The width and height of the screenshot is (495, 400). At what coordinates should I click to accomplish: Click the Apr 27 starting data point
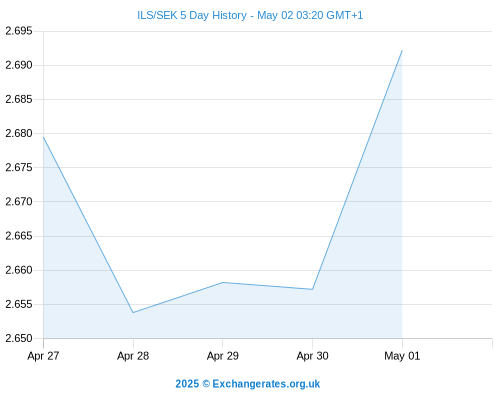click(44, 137)
